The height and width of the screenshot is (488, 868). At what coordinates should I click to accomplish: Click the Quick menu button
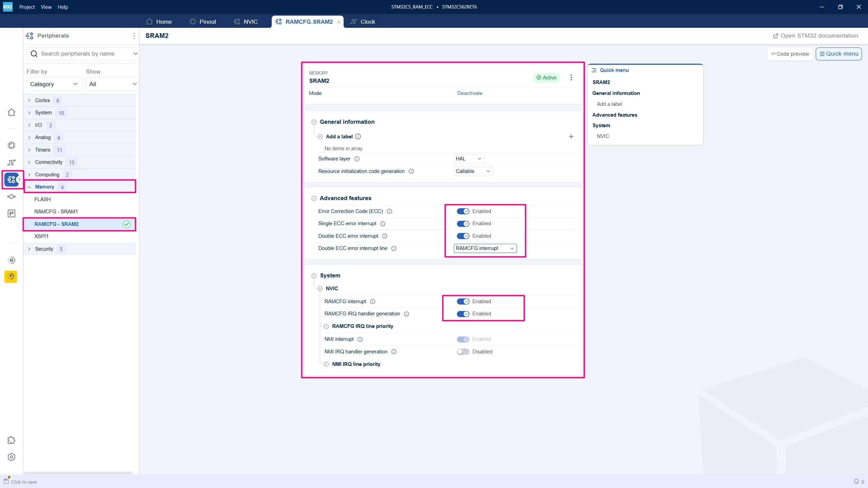point(838,54)
